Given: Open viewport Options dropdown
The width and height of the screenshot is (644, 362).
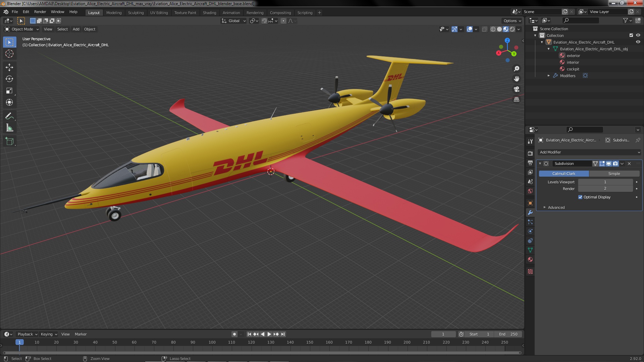Looking at the screenshot, I should click(x=512, y=21).
